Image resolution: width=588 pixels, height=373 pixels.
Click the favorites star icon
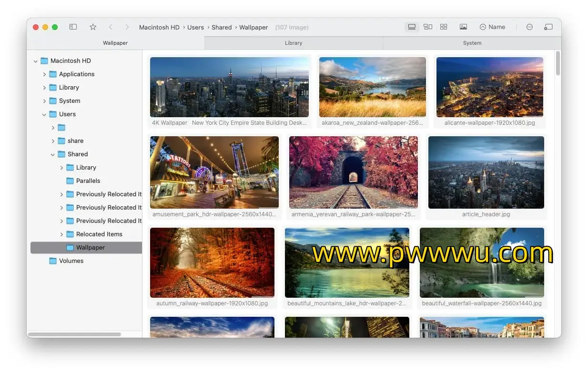coord(93,27)
